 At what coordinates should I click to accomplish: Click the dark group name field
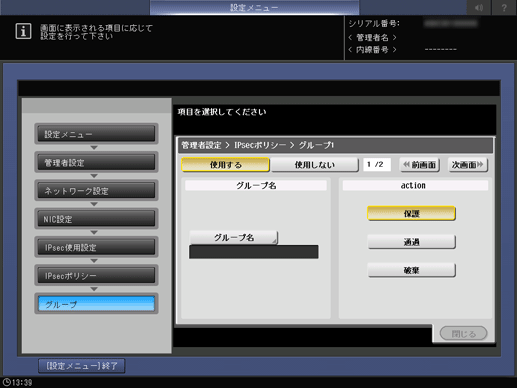coord(254,252)
